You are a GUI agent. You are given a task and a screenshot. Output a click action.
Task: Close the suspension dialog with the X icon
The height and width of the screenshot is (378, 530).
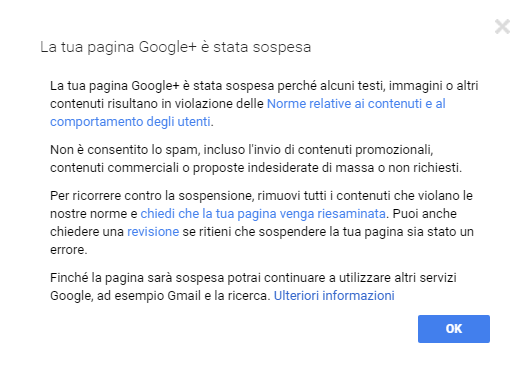(502, 27)
